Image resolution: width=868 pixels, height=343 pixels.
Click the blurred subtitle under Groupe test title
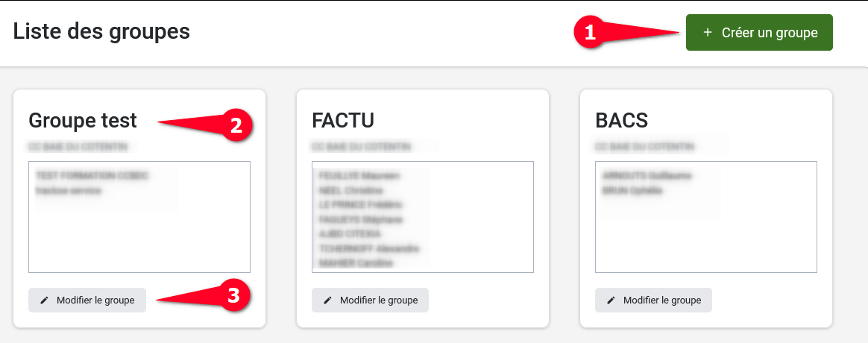[78, 146]
